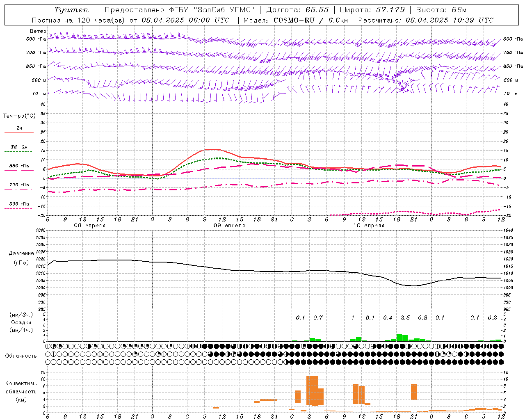
Task: Click the tallest green precipitation bar
Action: coord(399,338)
